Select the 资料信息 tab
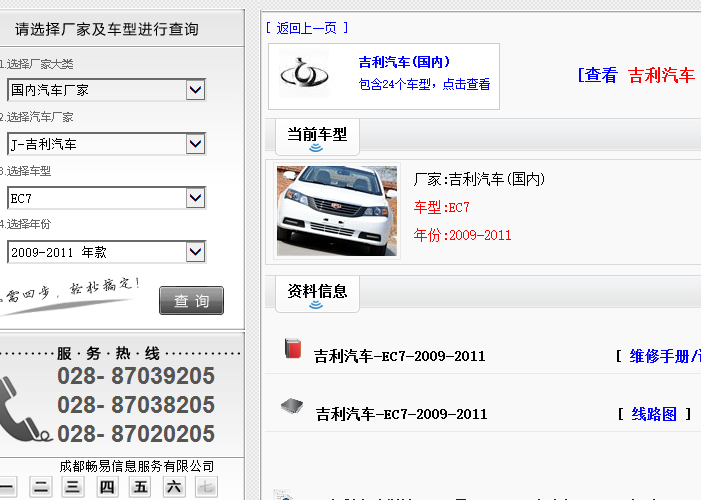This screenshot has height=500, width=701. click(317, 294)
